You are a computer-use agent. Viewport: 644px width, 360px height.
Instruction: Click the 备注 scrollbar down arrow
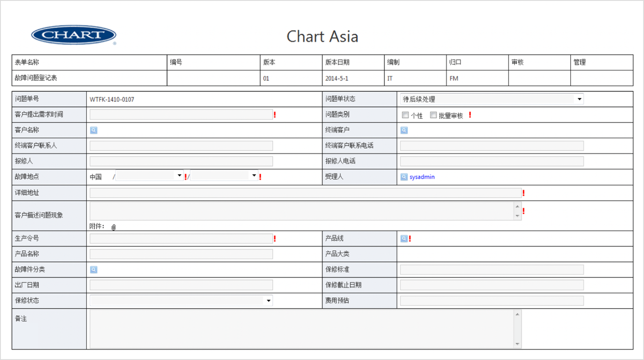click(x=517, y=344)
